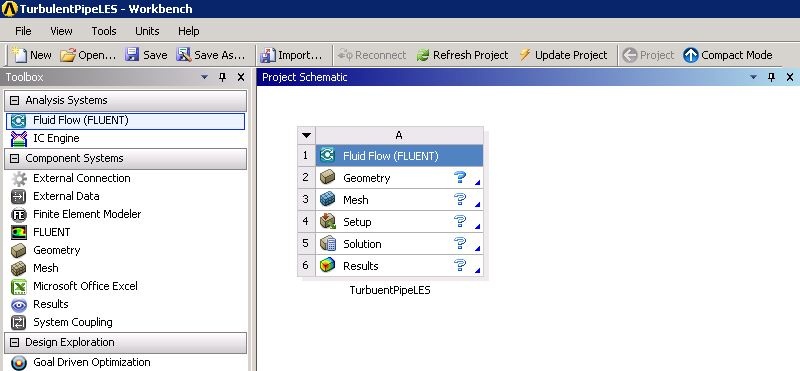Close the Toolbox panel
The height and width of the screenshot is (371, 800).
(x=241, y=77)
